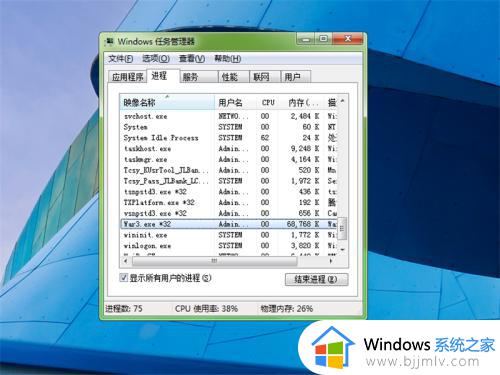Click the 68,768 K memory value
The image size is (500, 375).
tap(303, 224)
